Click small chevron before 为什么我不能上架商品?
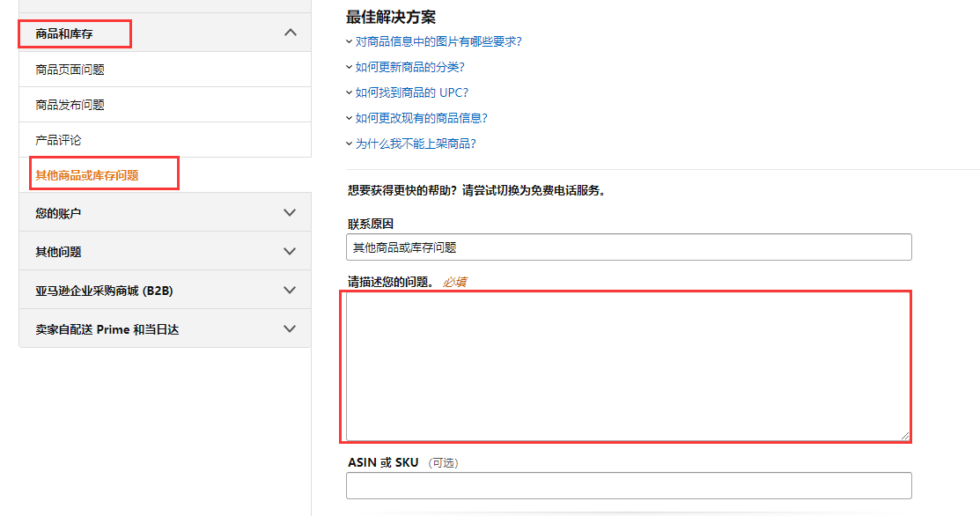 350,144
